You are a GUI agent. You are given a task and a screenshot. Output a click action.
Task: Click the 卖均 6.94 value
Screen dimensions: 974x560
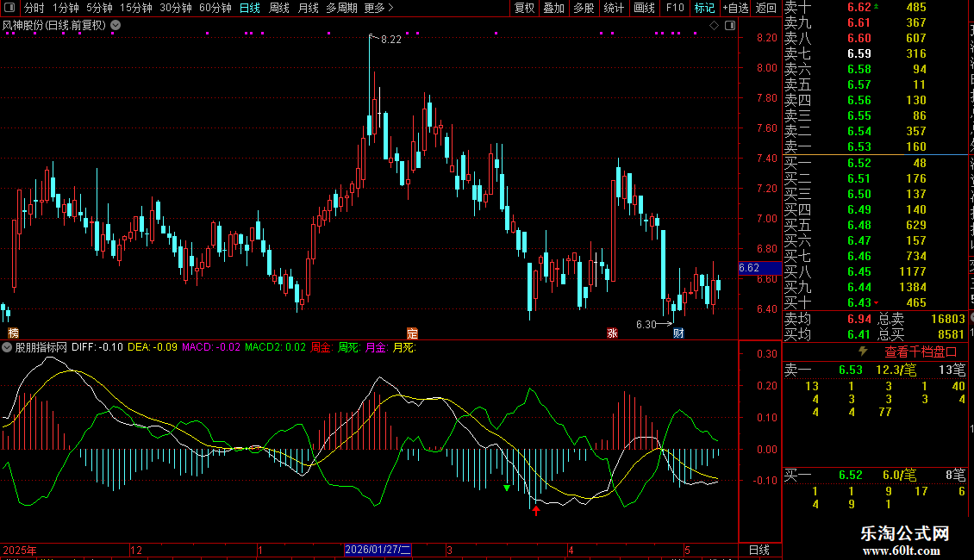click(x=859, y=319)
